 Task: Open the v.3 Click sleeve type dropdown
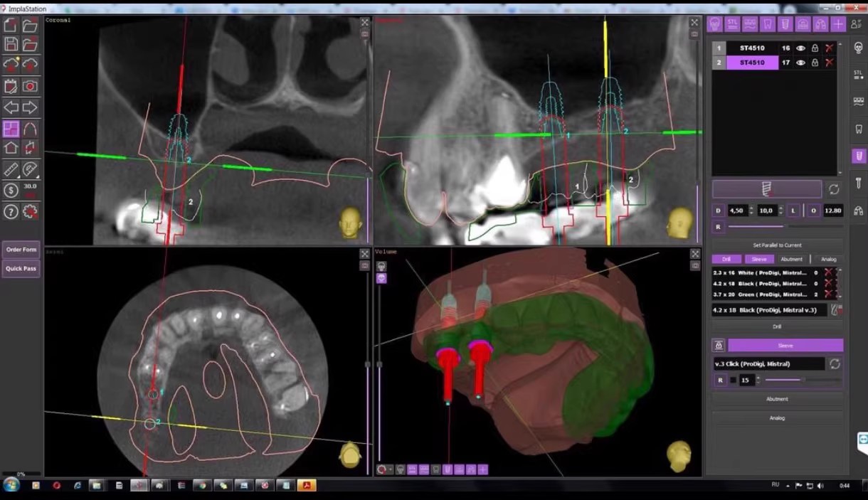[770, 363]
